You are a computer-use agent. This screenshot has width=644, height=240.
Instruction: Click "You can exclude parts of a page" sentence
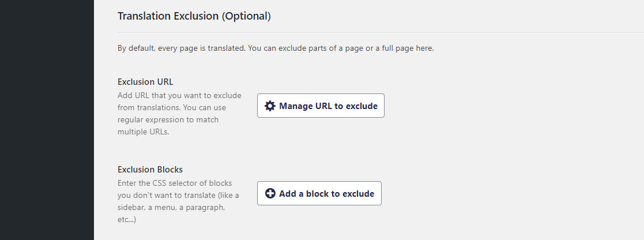[340, 48]
